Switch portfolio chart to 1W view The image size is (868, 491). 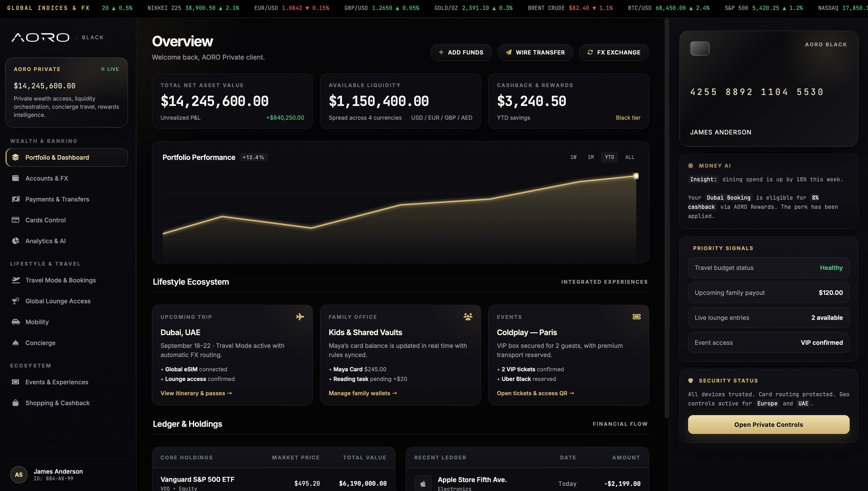(573, 157)
